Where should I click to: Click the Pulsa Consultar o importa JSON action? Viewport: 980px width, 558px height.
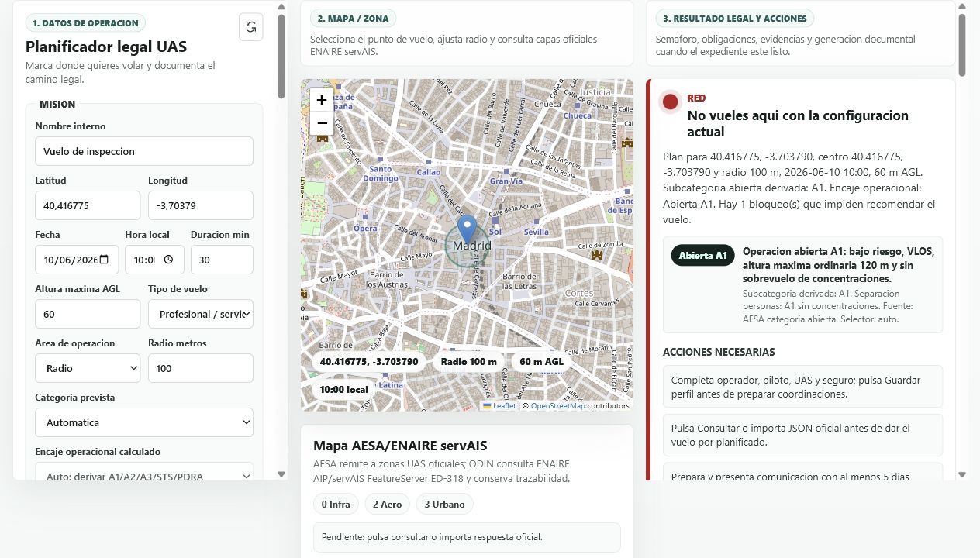[802, 435]
